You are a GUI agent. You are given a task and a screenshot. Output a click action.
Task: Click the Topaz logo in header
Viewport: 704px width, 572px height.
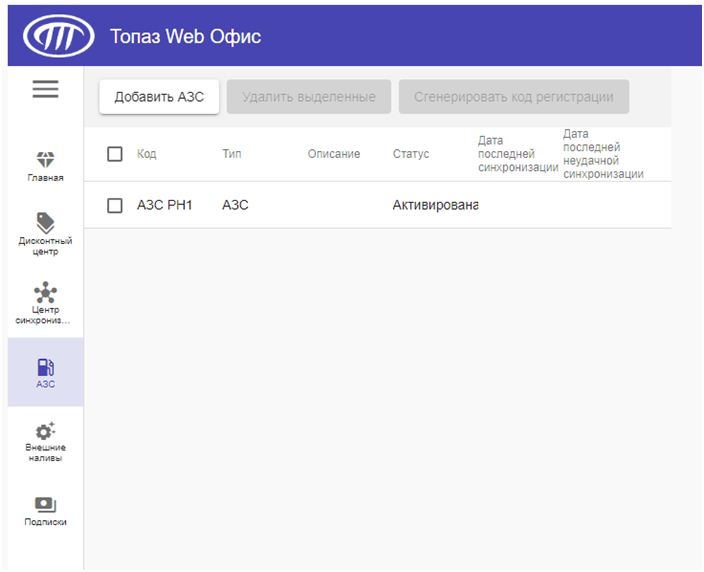(58, 36)
